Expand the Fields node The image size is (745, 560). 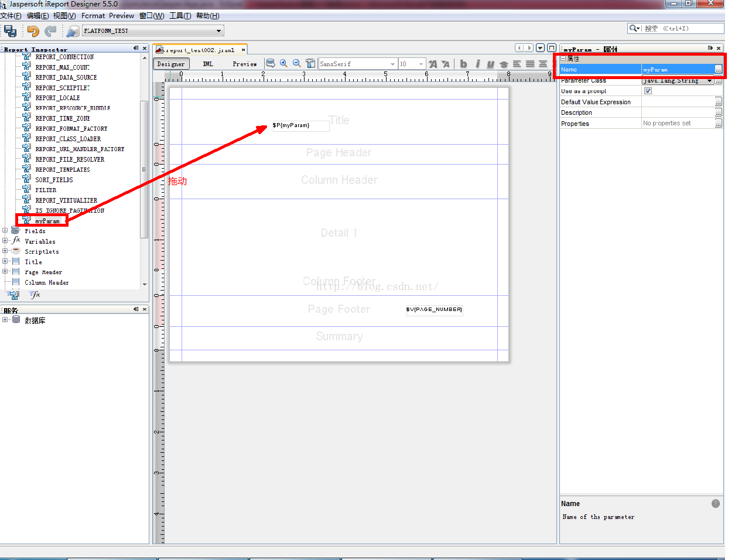(x=5, y=231)
